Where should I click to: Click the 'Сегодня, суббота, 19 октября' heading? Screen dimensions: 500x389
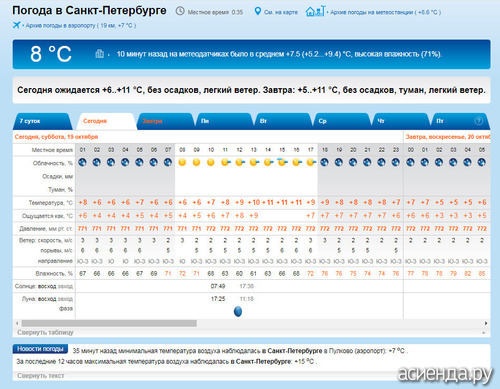[56, 137]
